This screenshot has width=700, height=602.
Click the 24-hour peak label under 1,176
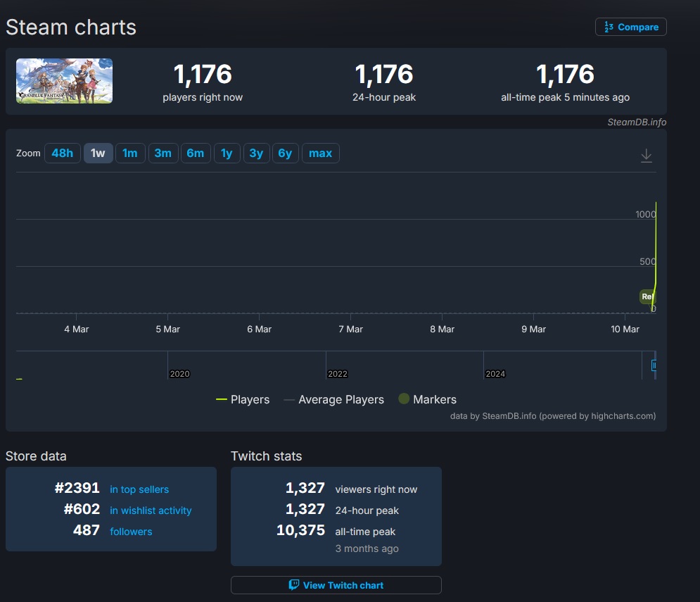(384, 97)
